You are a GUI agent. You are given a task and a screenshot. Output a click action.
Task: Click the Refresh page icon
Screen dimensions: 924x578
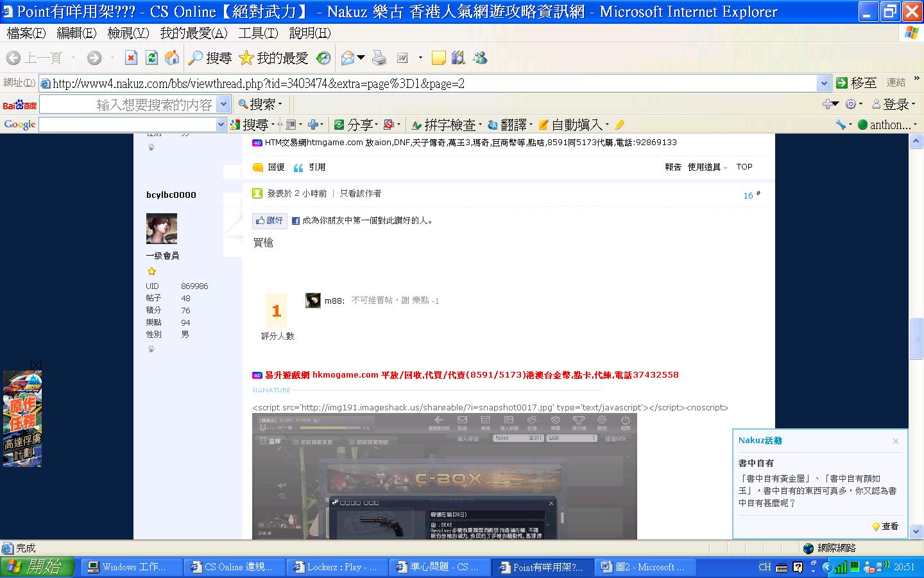(151, 58)
